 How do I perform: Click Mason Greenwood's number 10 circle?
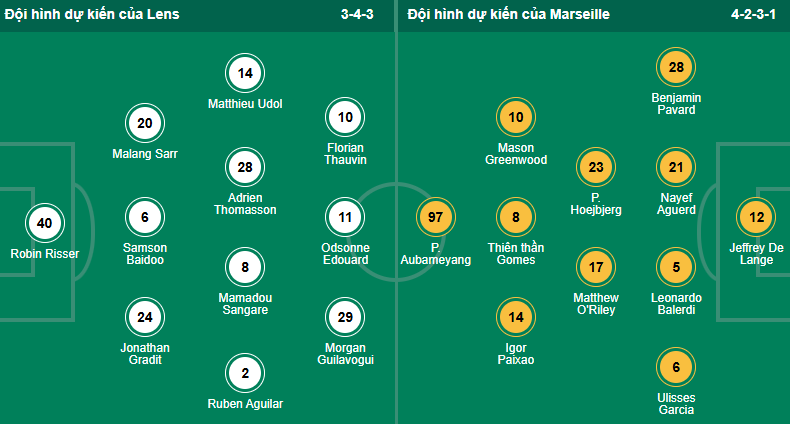coord(516,118)
